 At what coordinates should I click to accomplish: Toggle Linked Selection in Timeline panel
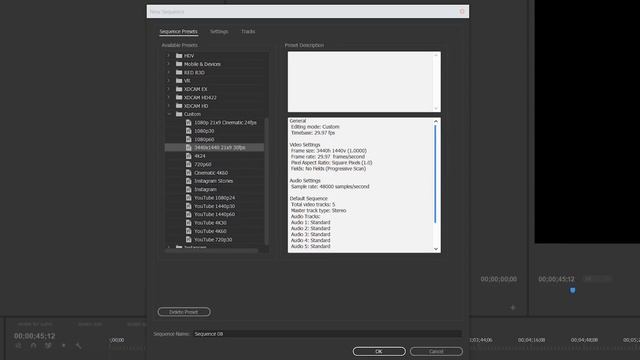(48, 346)
